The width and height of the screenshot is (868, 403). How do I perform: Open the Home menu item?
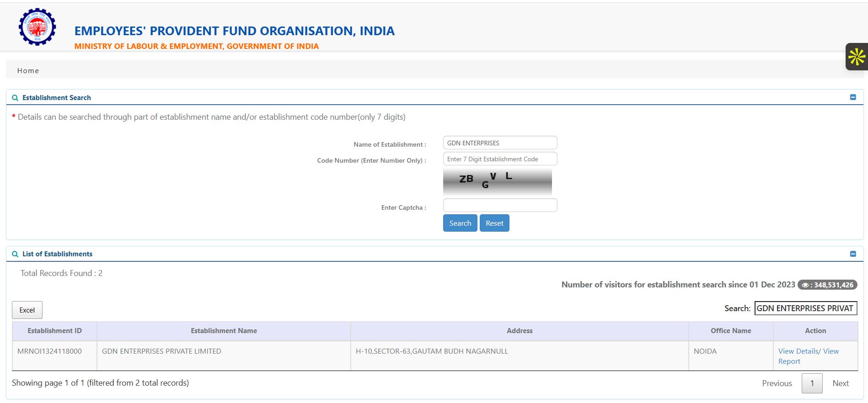pos(28,71)
